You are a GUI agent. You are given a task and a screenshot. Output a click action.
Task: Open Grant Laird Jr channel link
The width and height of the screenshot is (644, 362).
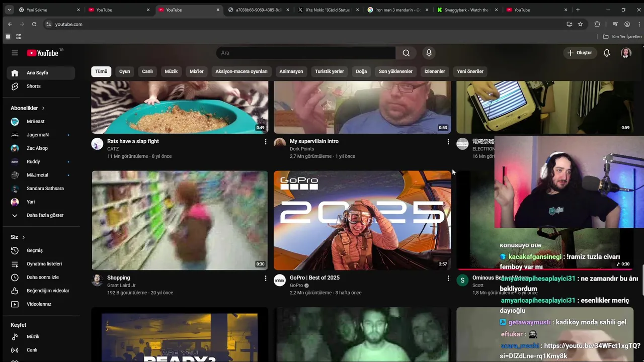click(121, 285)
